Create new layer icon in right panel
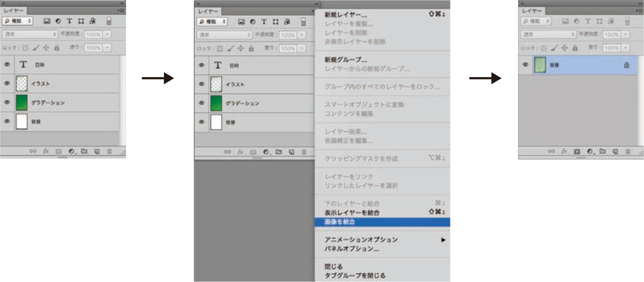 coord(615,152)
